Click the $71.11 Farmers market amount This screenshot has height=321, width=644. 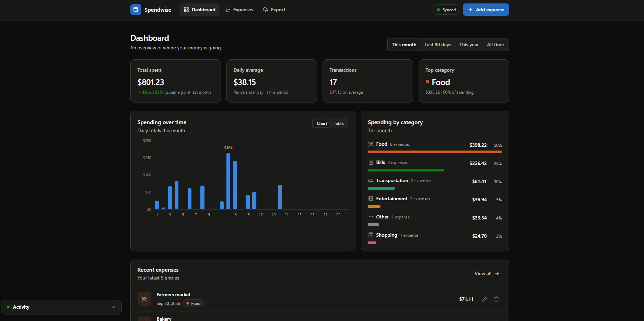tap(466, 299)
